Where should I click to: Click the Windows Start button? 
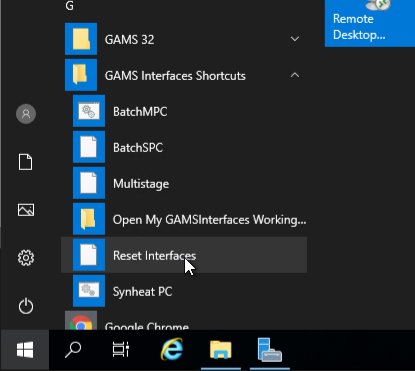click(x=25, y=350)
